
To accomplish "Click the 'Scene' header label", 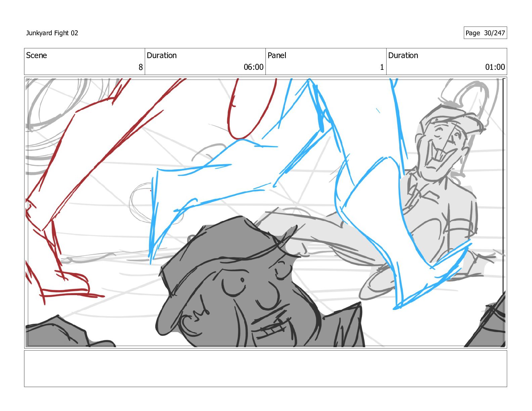I will [37, 55].
